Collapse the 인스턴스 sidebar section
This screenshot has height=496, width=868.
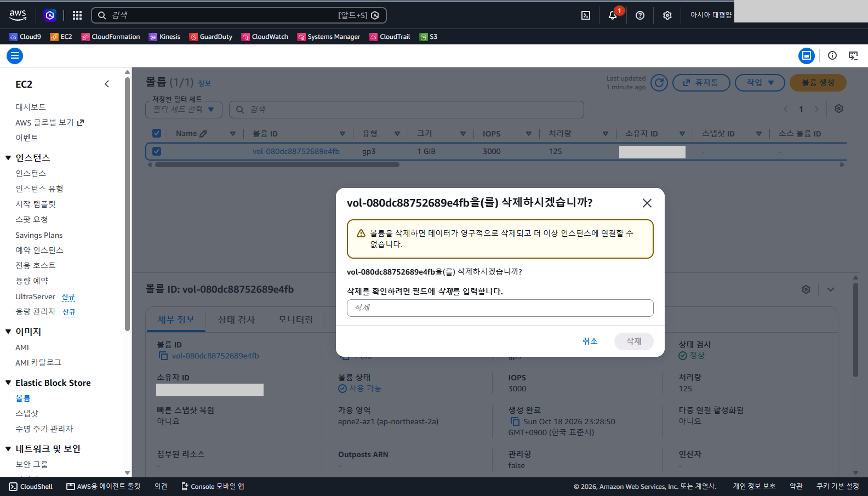point(8,158)
